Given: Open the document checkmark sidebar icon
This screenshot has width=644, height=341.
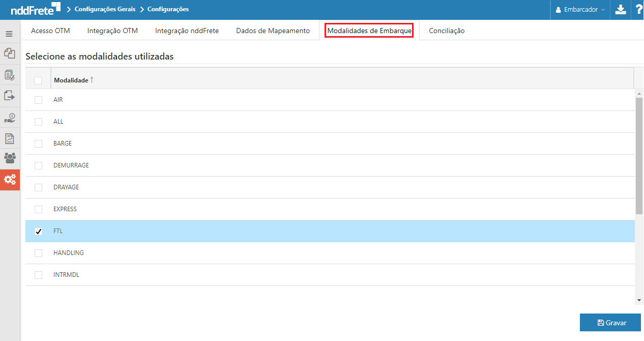Looking at the screenshot, I should pyautogui.click(x=9, y=75).
